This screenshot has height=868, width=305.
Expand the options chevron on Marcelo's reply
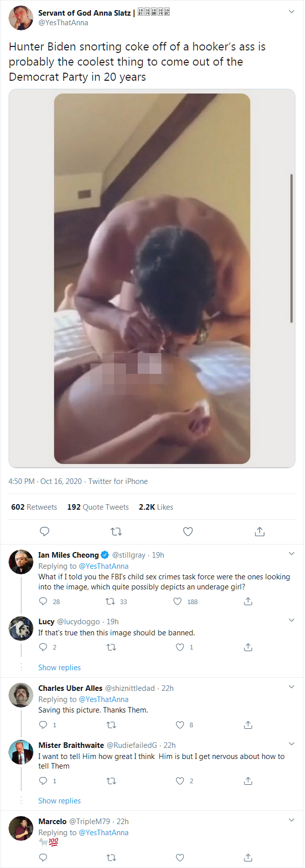291,820
